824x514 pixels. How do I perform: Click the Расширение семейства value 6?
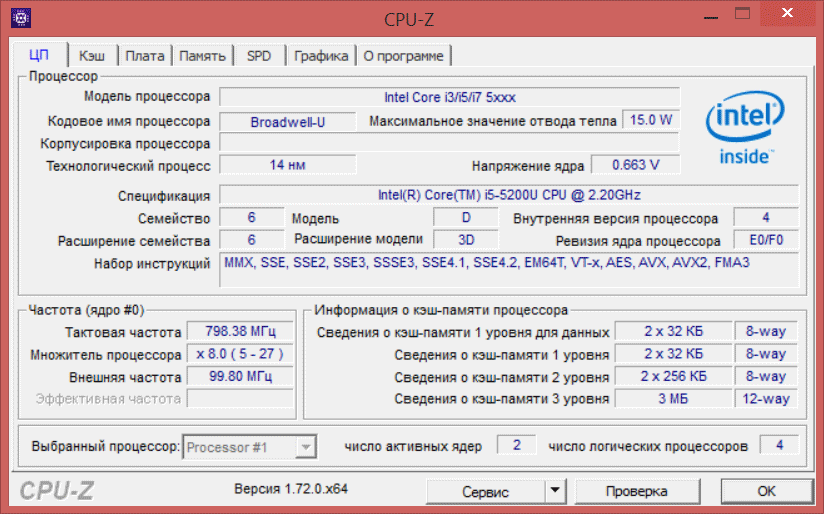point(252,240)
